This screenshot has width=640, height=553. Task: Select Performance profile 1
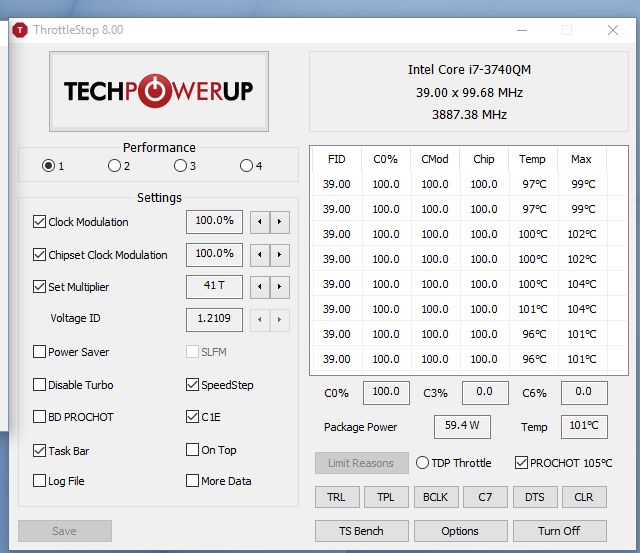point(49,166)
